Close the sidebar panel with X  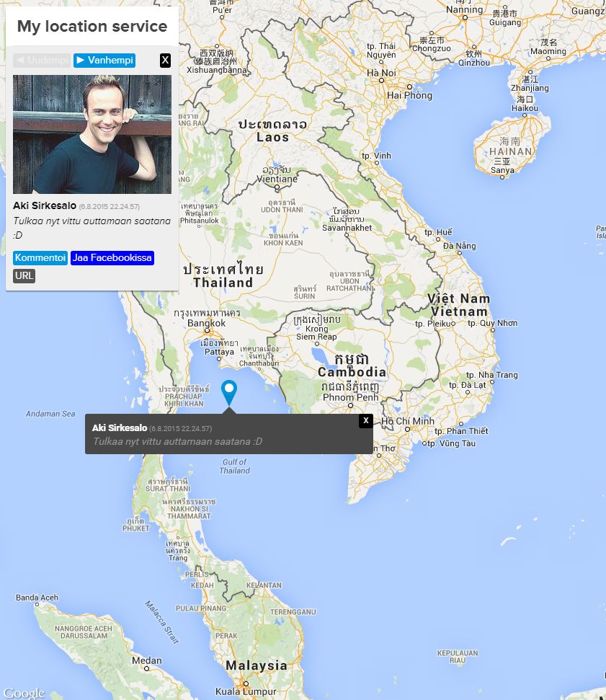[165, 61]
